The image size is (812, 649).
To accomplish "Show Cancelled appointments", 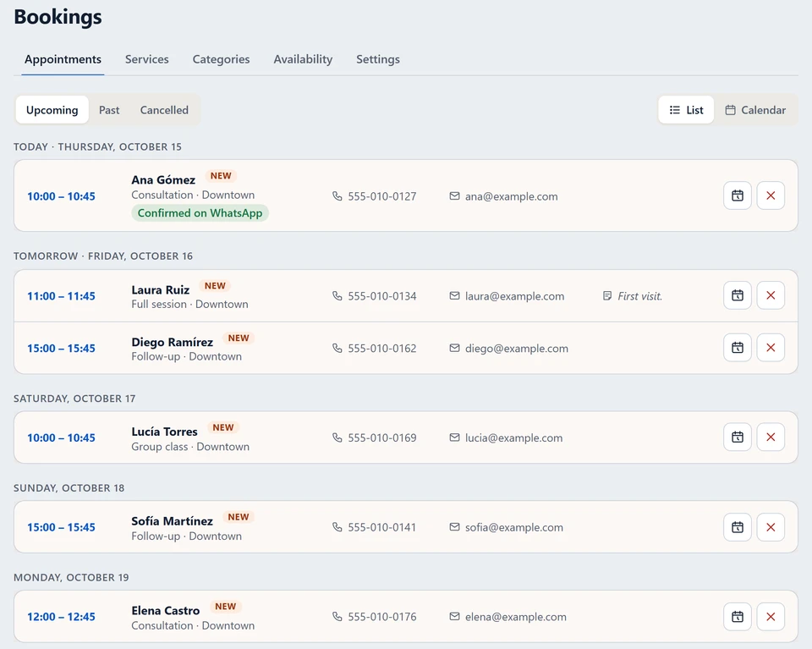I will (x=164, y=110).
